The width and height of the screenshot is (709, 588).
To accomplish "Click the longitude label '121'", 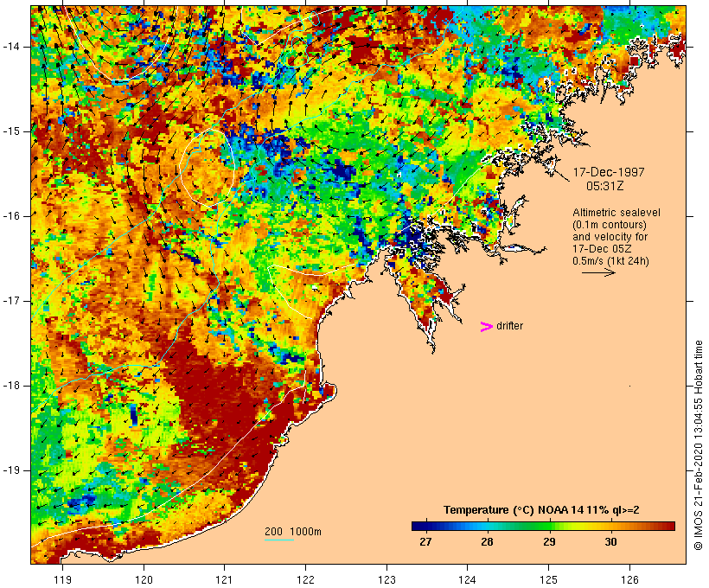I will click(225, 579).
